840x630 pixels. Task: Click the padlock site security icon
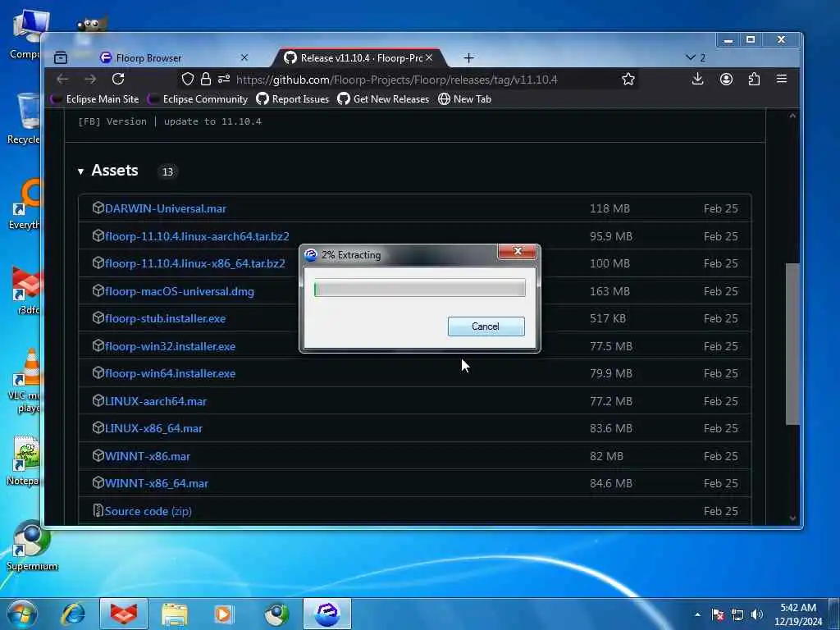click(206, 80)
